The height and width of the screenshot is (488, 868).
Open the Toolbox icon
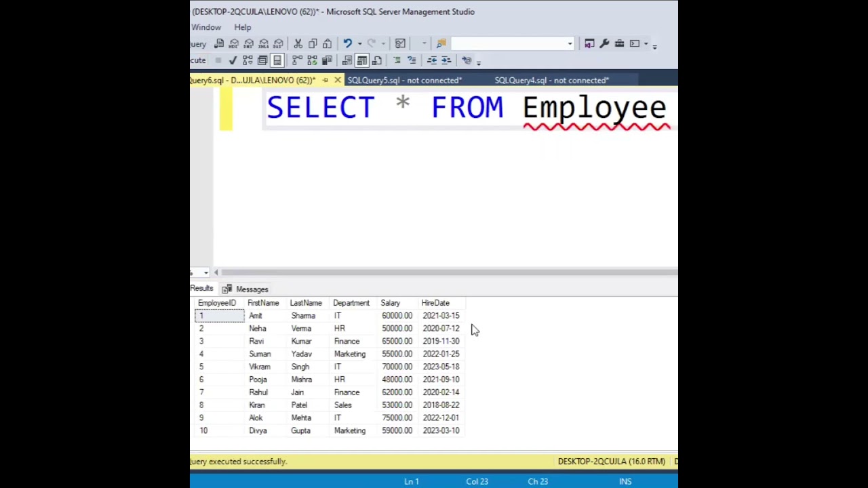pyautogui.click(x=619, y=43)
